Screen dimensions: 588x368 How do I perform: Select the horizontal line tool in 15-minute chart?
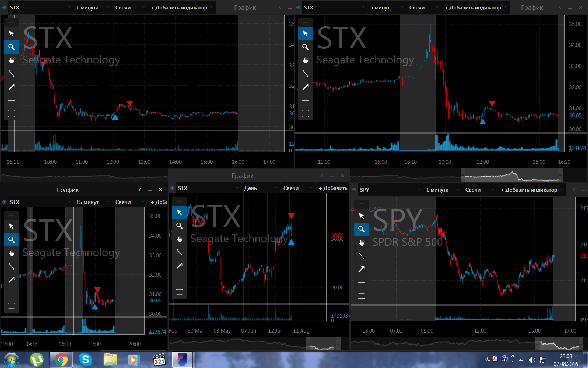(x=12, y=293)
